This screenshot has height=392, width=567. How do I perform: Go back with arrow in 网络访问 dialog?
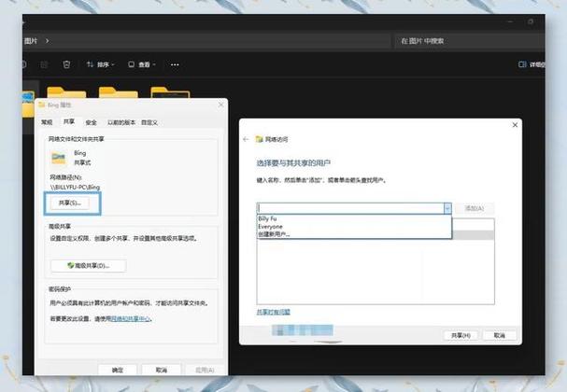tap(246, 139)
